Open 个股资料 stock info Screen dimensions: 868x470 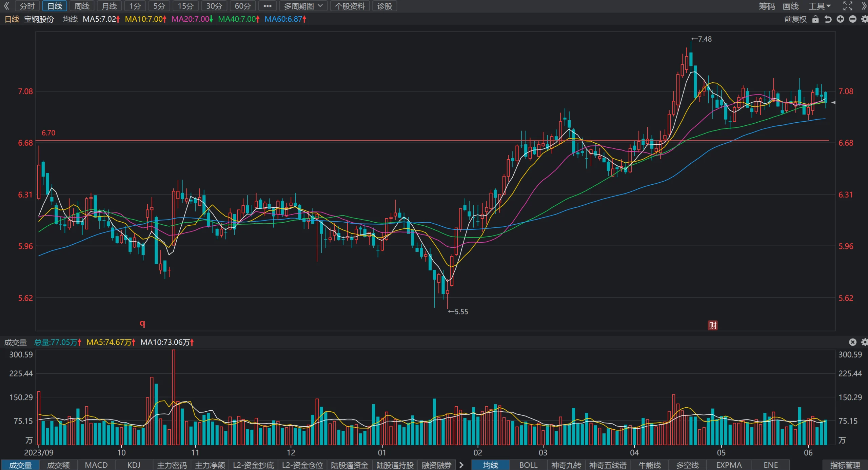[x=350, y=6]
